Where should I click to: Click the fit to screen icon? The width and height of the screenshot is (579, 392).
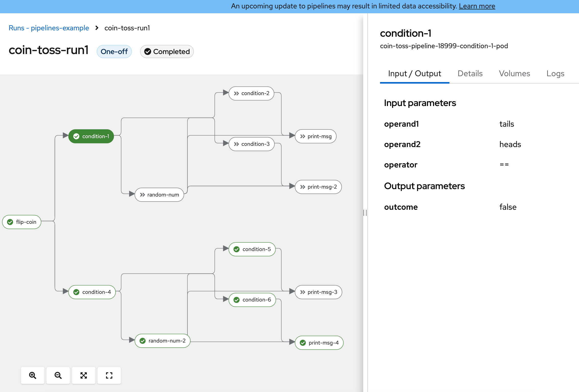[84, 375]
